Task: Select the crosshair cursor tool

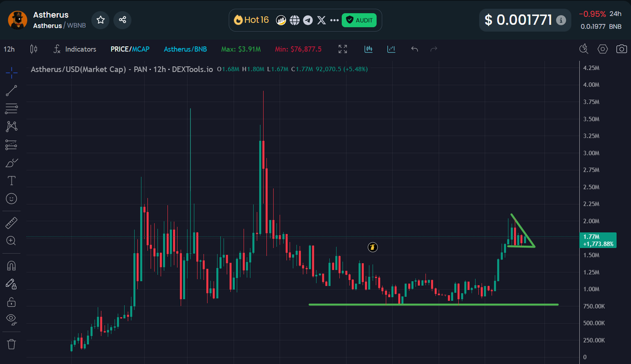Action: click(x=12, y=72)
